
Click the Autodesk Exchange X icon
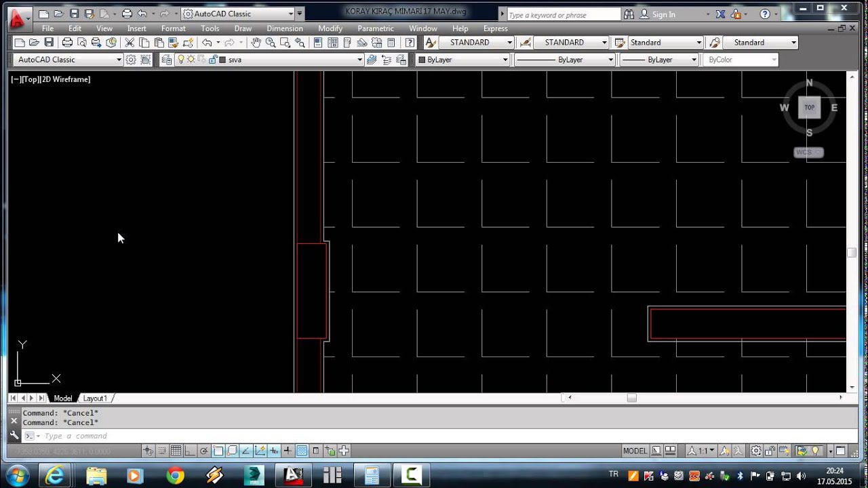[720, 14]
